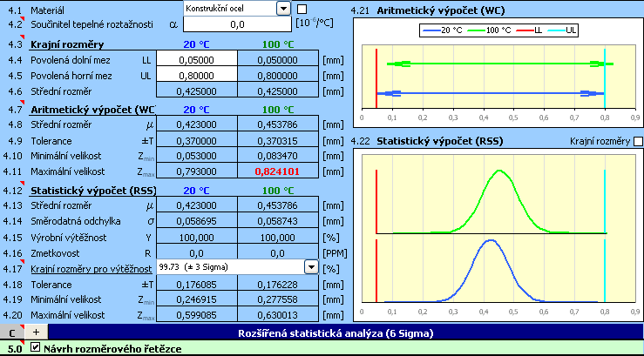This screenshot has height=356, width=644.
Task: Click the LL legend entry in WC chart
Action: click(x=527, y=30)
